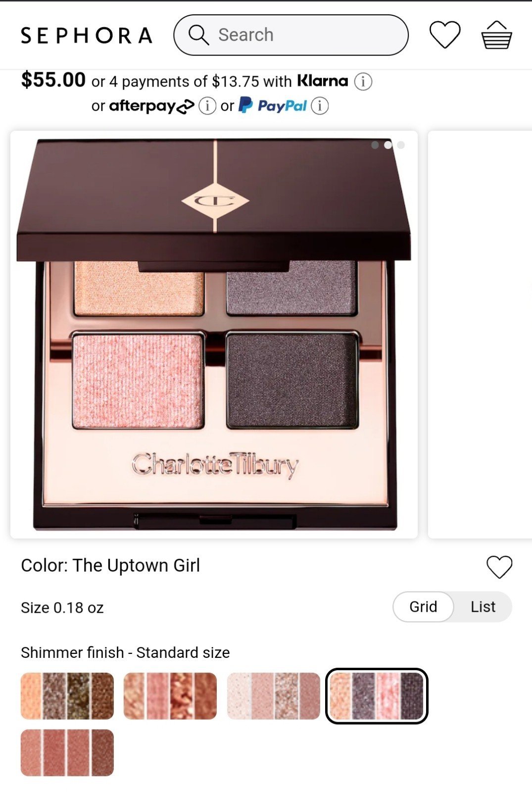Image resolution: width=532 pixels, height=792 pixels.
Task: Open Klarna payment info icon
Action: point(363,82)
